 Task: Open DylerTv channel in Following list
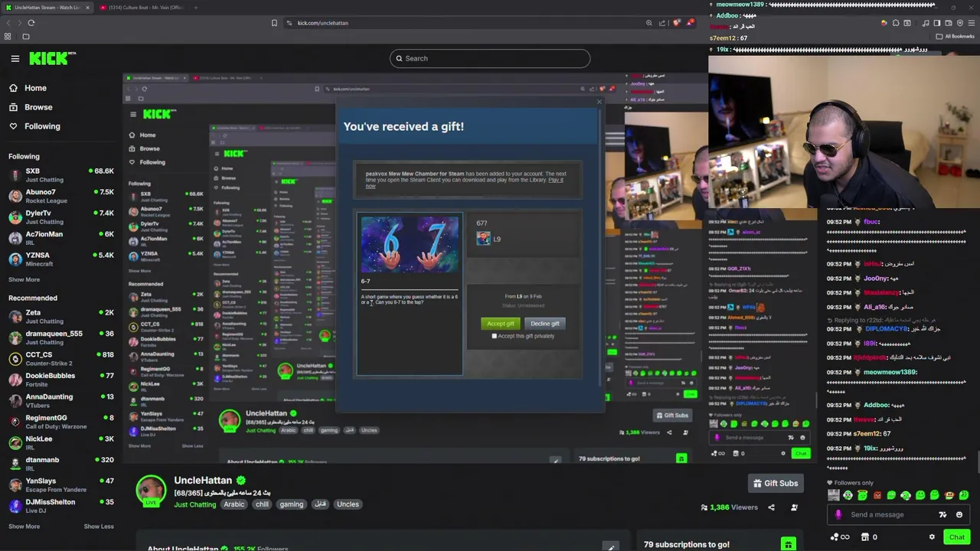pyautogui.click(x=61, y=217)
